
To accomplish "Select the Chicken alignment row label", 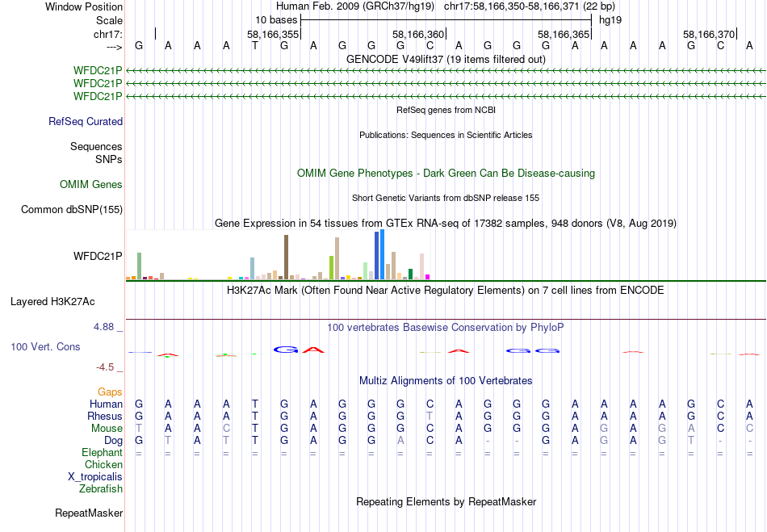I will point(103,464).
